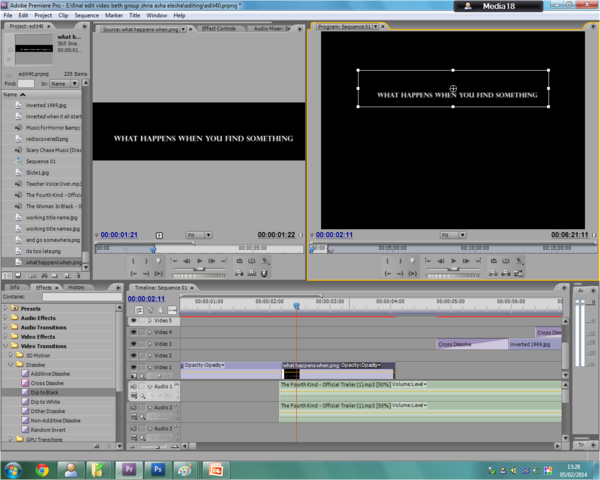The image size is (600, 480).
Task: Go to previous edit point in Program monitor
Action: coord(428,261)
